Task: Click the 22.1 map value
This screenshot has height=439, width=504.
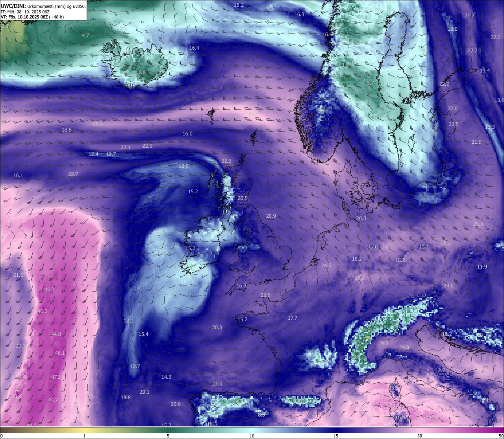Action: [x=126, y=147]
